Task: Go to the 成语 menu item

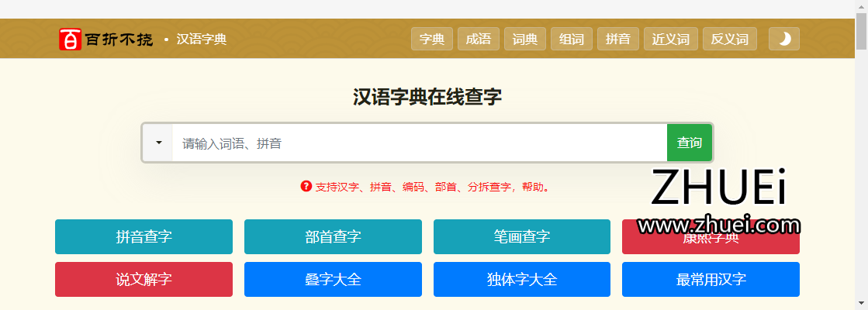Action: pos(479,40)
